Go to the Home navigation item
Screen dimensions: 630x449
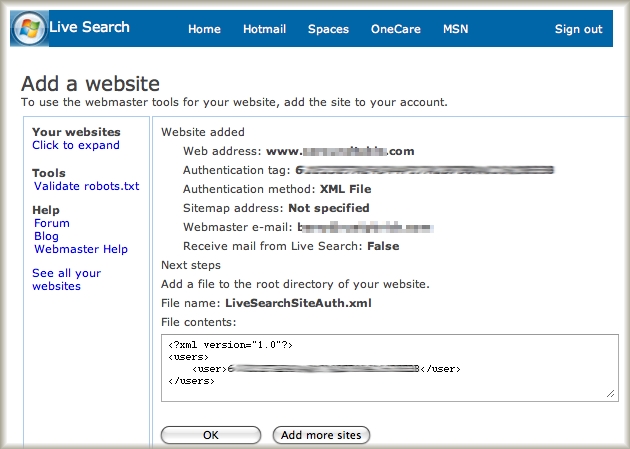pos(204,29)
